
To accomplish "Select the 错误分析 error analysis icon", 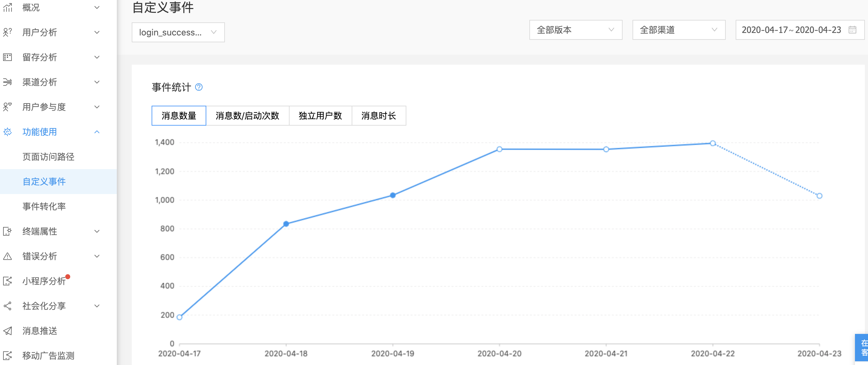I will (x=8, y=256).
